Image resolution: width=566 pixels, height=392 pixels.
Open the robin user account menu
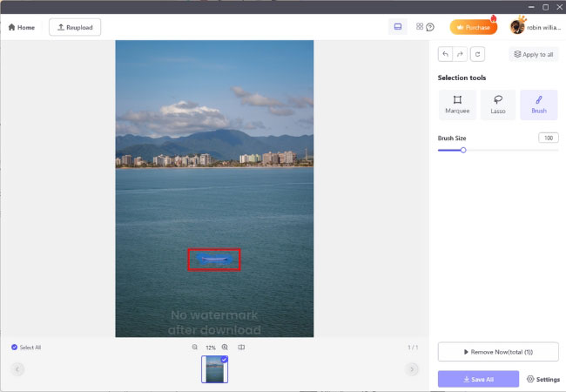pos(531,27)
